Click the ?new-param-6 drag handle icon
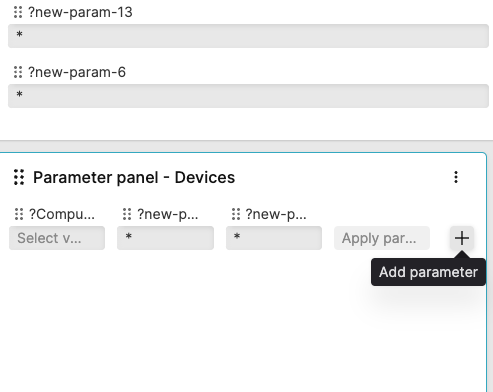Image resolution: width=493 pixels, height=392 pixels. [18, 72]
